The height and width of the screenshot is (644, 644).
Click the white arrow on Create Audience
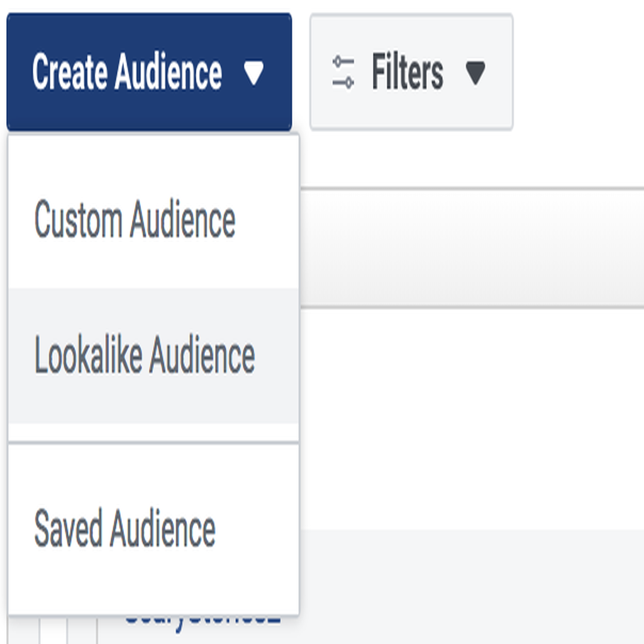point(253,73)
